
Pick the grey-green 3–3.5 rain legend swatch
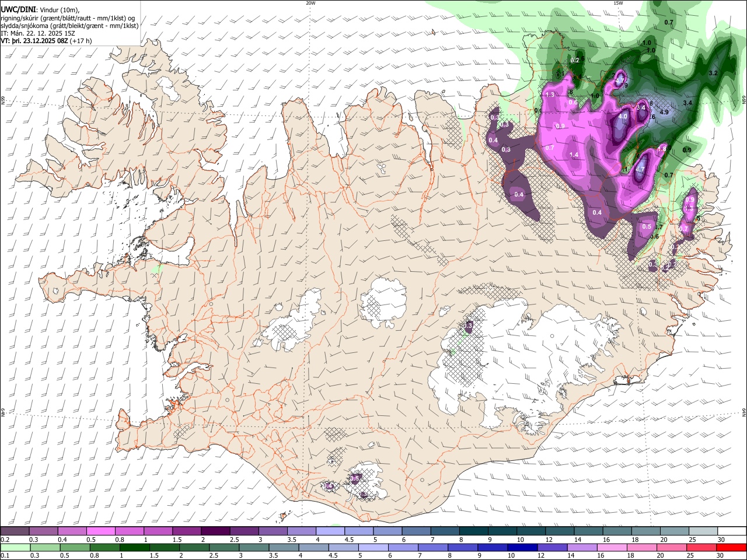click(x=255, y=547)
